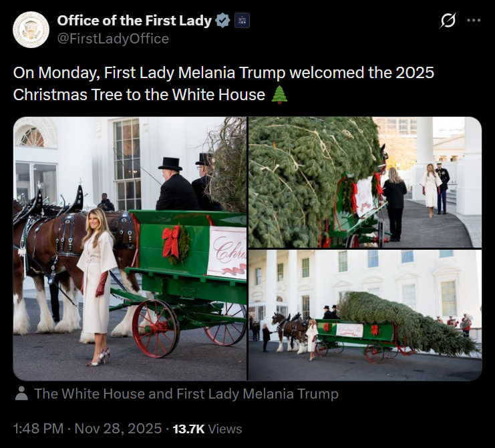Viewport: 495px width, 448px height.
Task: Open the @FirstLadyOffice handle link
Action: tap(113, 39)
